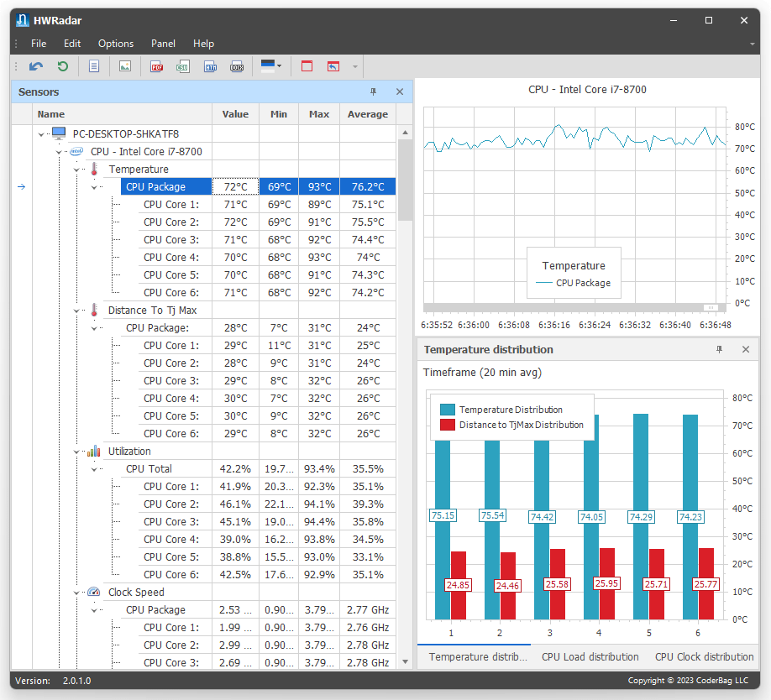Viewport: 771px width, 700px height.
Task: Click the gauge icon beside Clock Speed
Action: [x=94, y=592]
